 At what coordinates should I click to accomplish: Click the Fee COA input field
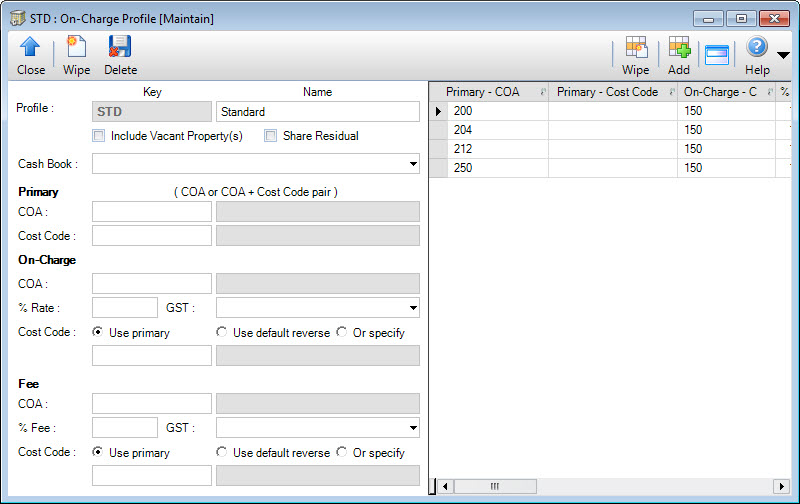152,404
